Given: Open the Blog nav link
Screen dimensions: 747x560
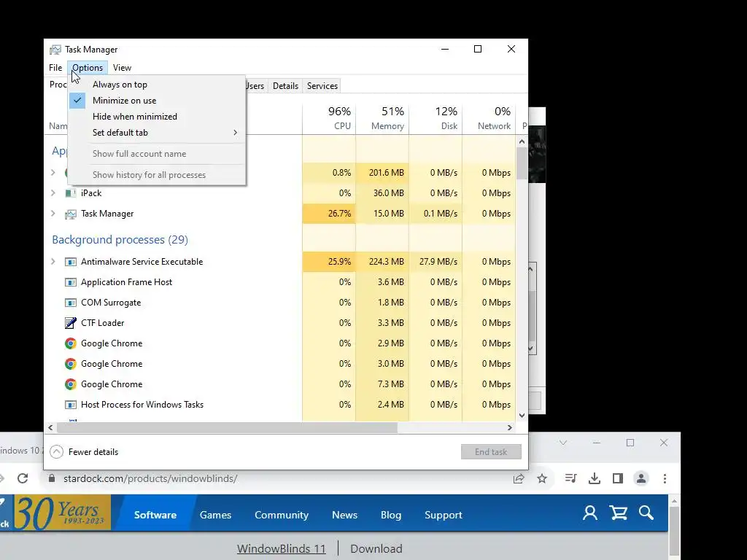Looking at the screenshot, I should coord(391,515).
